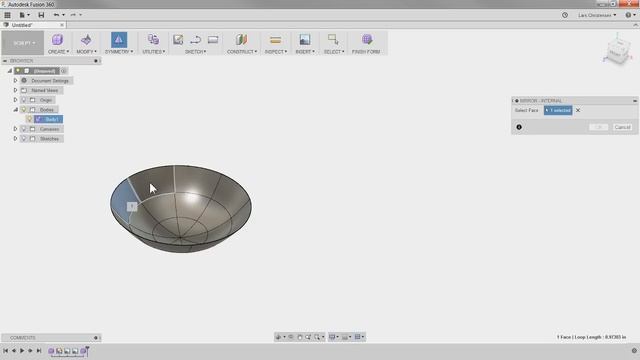
Task: Open the SCULPT workspace dropdown
Action: (x=23, y=43)
